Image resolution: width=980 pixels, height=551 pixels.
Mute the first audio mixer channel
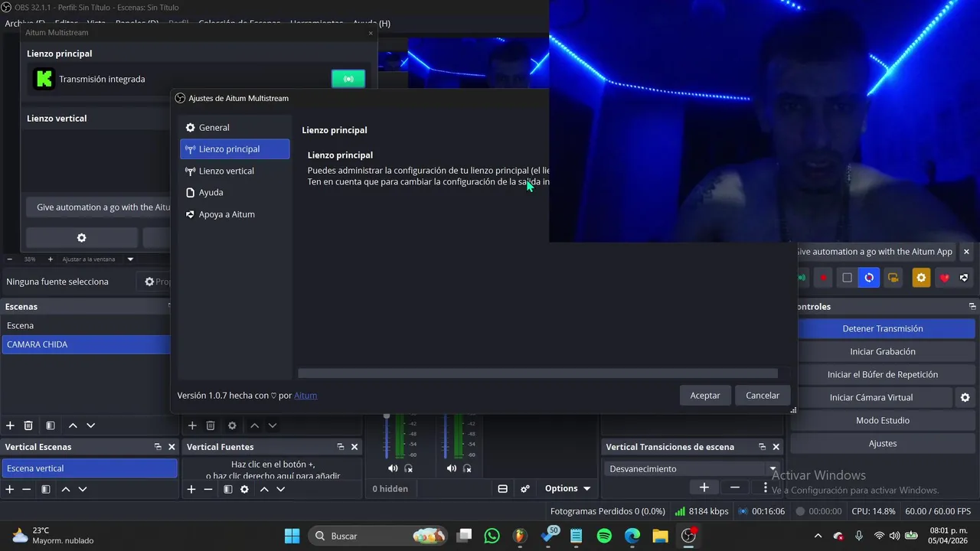[393, 468]
